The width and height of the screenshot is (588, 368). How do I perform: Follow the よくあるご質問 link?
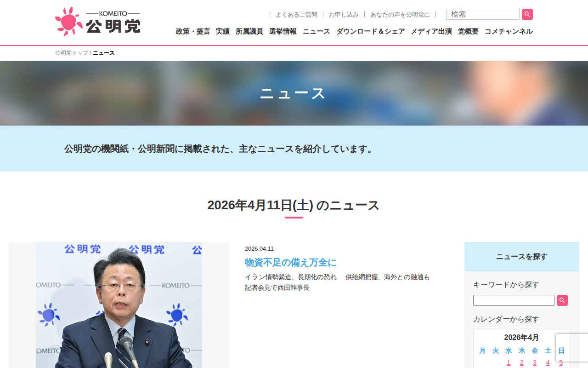tap(296, 15)
